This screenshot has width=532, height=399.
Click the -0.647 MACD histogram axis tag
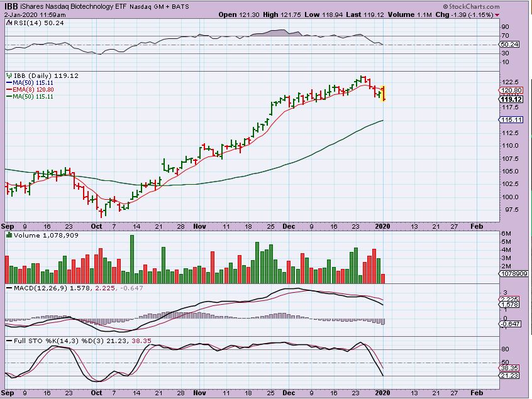click(x=510, y=324)
